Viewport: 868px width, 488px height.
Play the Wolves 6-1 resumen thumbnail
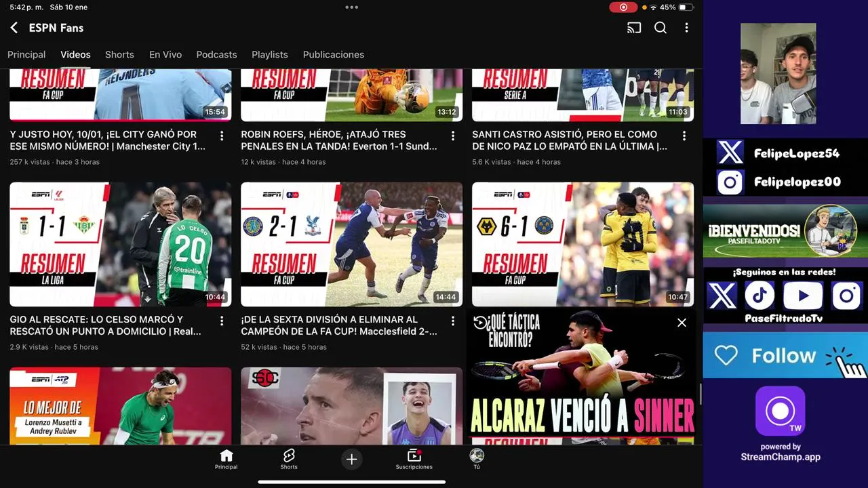click(583, 244)
